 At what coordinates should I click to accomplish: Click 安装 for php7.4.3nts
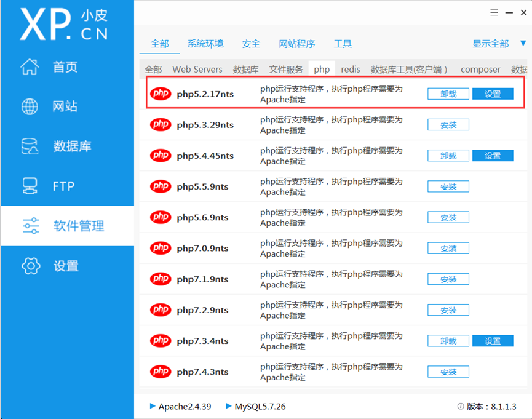(448, 372)
